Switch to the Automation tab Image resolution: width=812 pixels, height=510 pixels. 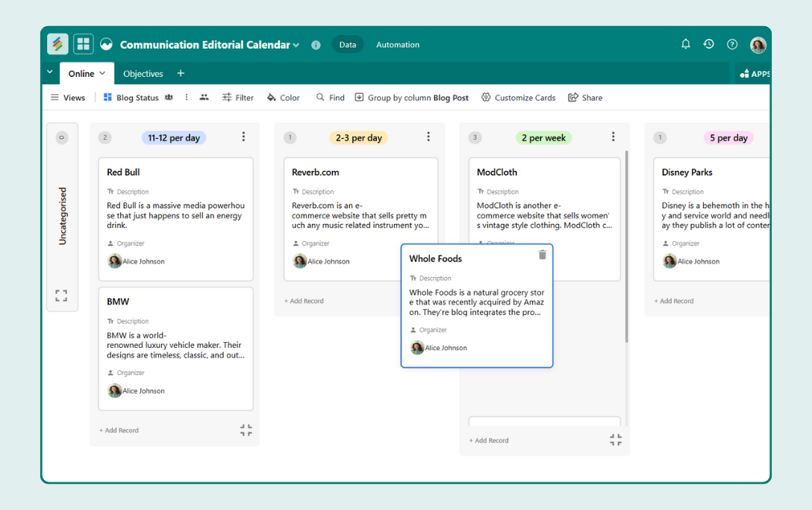point(398,45)
